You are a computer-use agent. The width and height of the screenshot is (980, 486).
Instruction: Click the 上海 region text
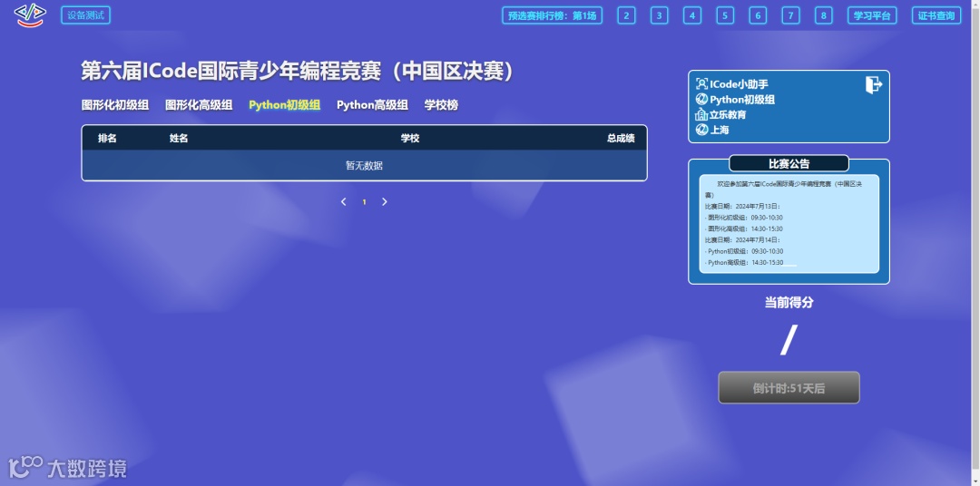[720, 130]
